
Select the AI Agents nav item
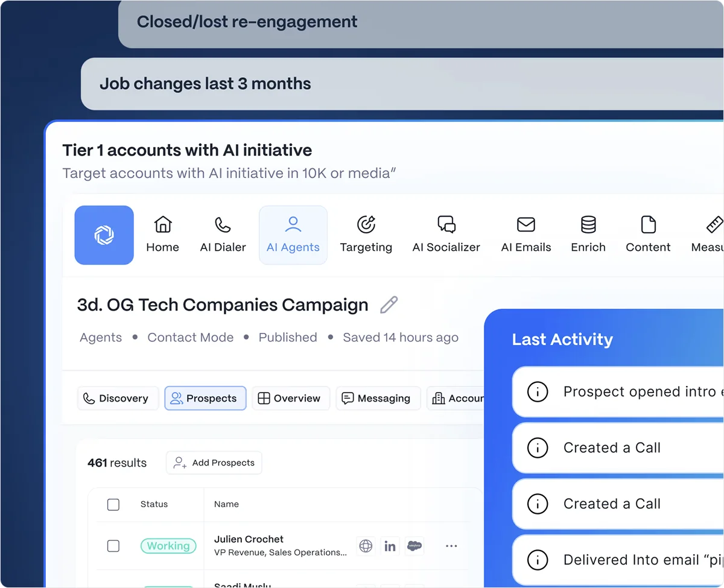coord(293,235)
